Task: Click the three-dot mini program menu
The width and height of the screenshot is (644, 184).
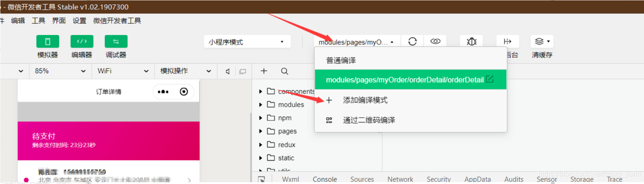Action: tap(163, 92)
